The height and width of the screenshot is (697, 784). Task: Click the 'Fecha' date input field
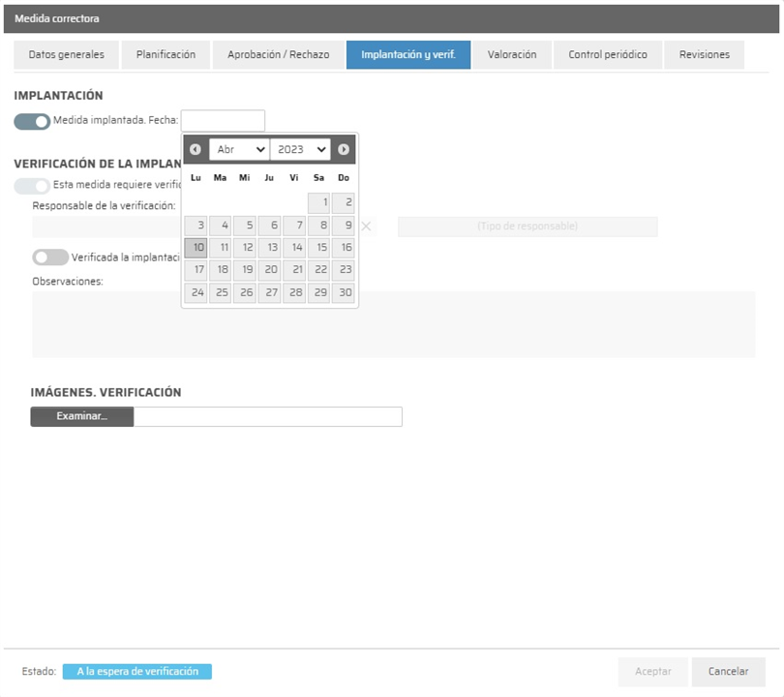coord(223,121)
